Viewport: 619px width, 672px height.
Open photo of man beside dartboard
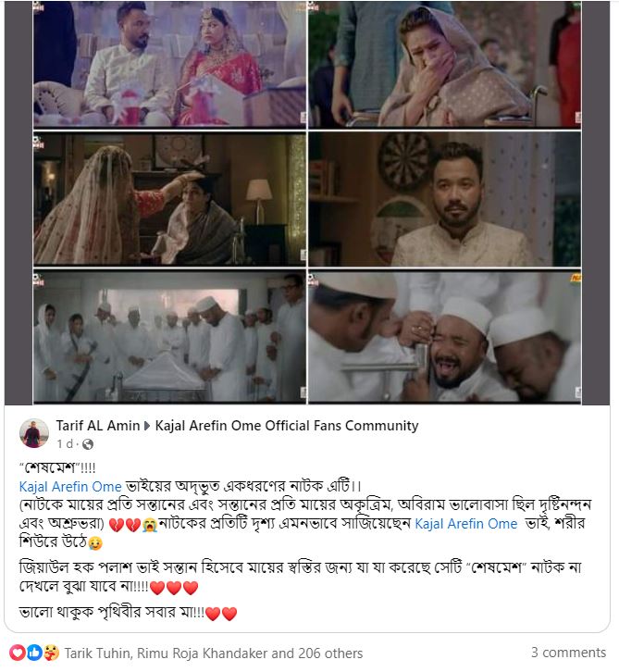[445, 199]
